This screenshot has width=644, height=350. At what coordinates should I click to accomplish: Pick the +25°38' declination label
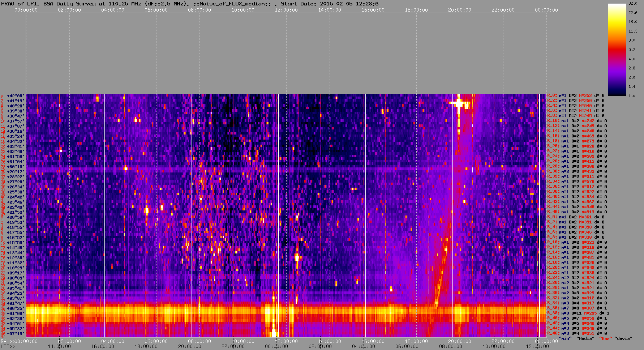click(16, 192)
